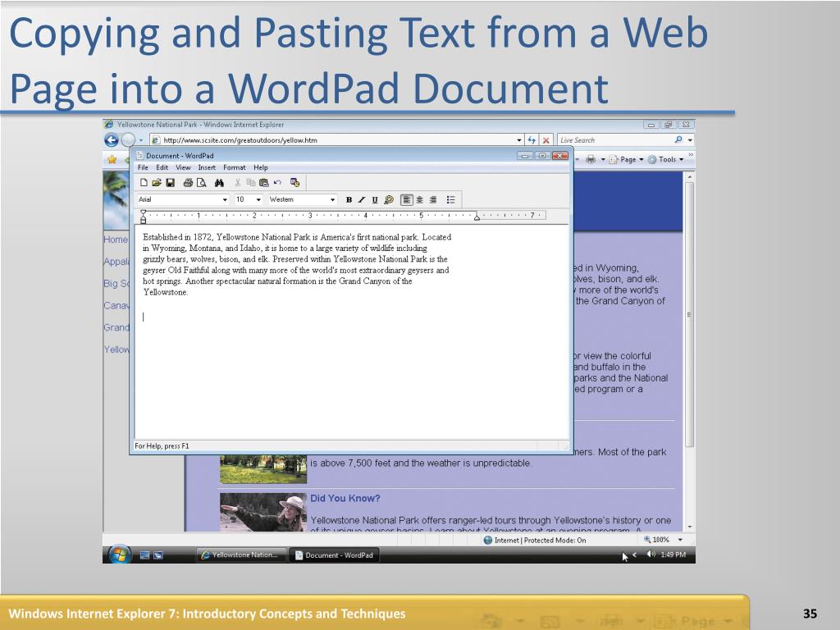The image size is (840, 630).
Task: Click the 1:49 PM clock in the tray
Action: click(673, 555)
